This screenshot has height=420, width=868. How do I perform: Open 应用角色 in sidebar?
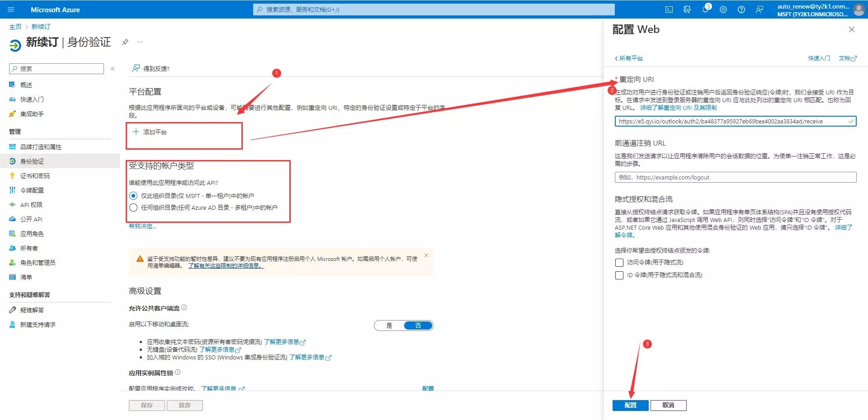[x=32, y=234]
